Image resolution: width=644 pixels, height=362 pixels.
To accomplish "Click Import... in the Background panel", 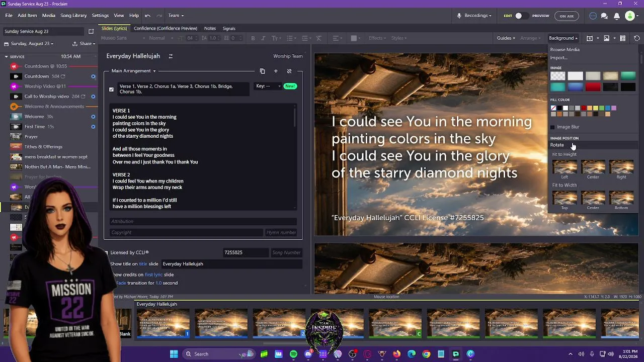I will 558,58.
